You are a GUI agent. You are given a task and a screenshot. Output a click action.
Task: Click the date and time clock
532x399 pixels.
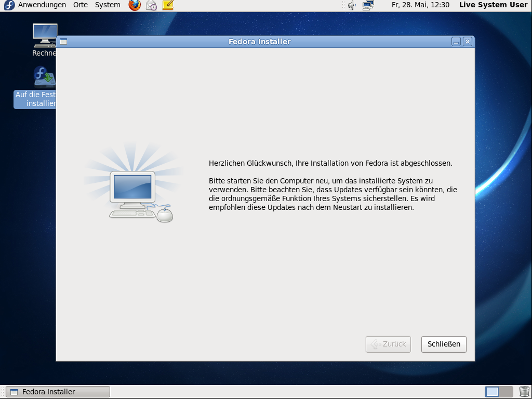pyautogui.click(x=420, y=5)
